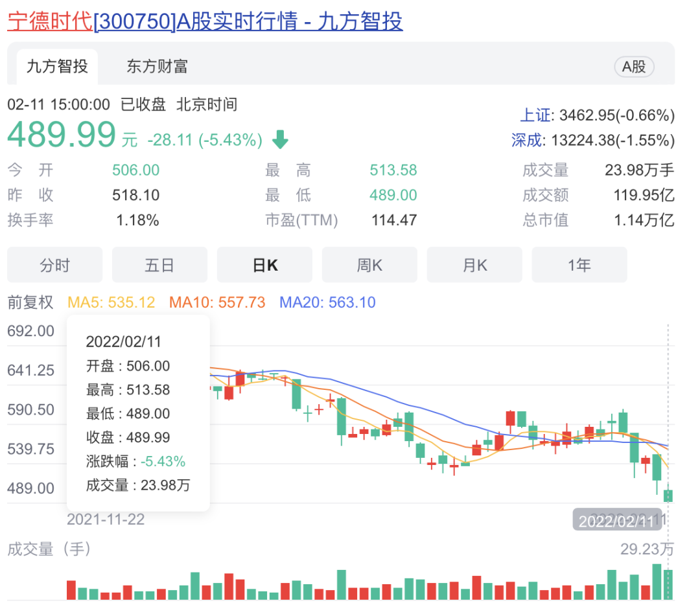Click the 692.00 y-axis label
This screenshot has width=700, height=614.
click(x=30, y=331)
